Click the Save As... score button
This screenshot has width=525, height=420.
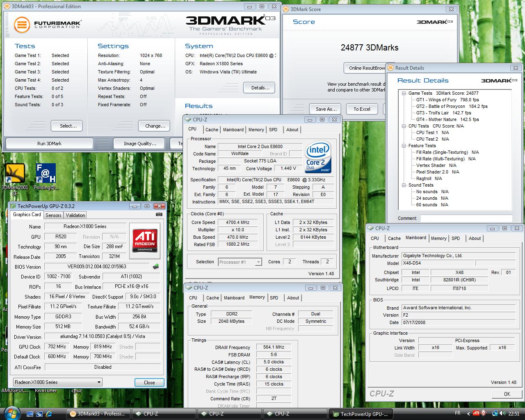coord(326,109)
